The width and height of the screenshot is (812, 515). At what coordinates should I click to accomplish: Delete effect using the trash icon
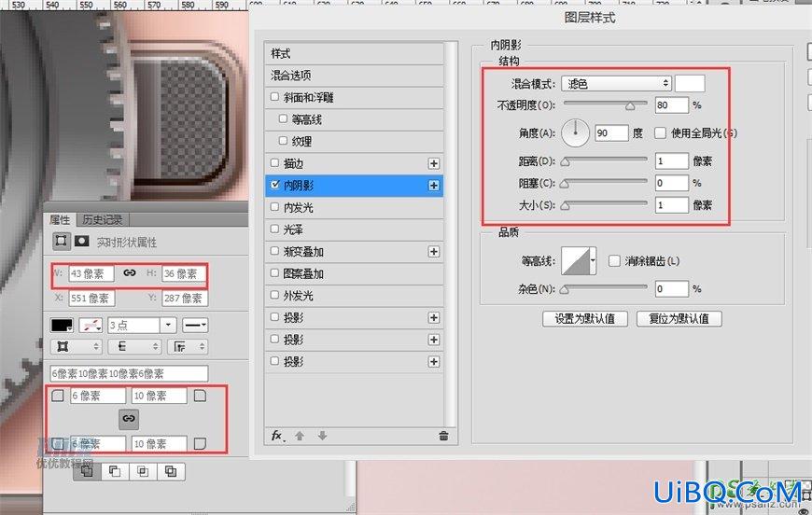[x=444, y=436]
